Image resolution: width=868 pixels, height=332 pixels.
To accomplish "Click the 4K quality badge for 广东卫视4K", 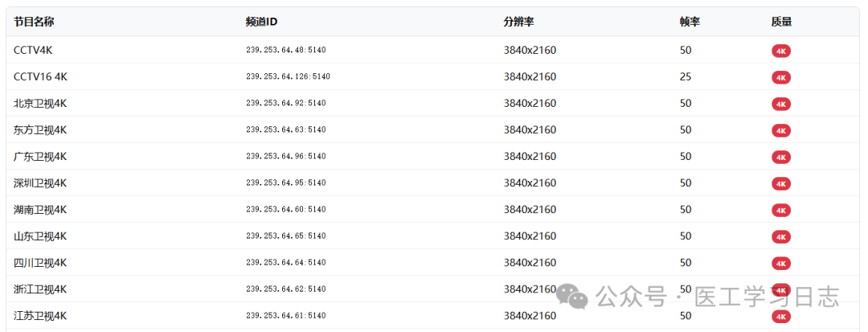I will tap(780, 157).
